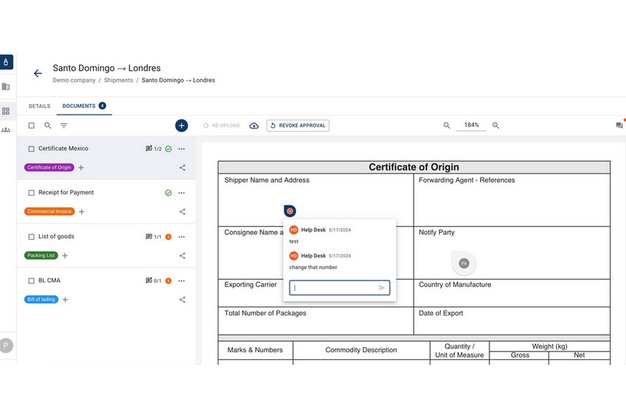This screenshot has height=417, width=626.
Task: Click the blue add document plus button
Action: pos(181,126)
